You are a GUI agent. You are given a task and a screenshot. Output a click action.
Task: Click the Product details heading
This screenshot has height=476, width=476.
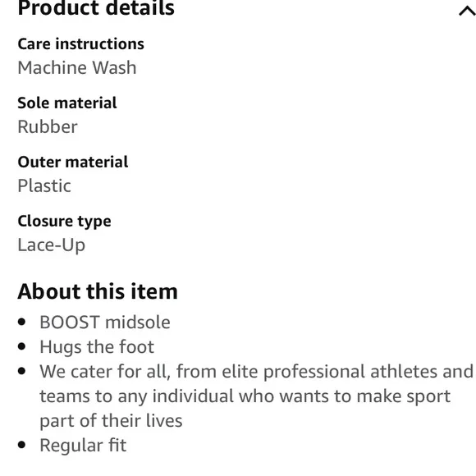[96, 8]
